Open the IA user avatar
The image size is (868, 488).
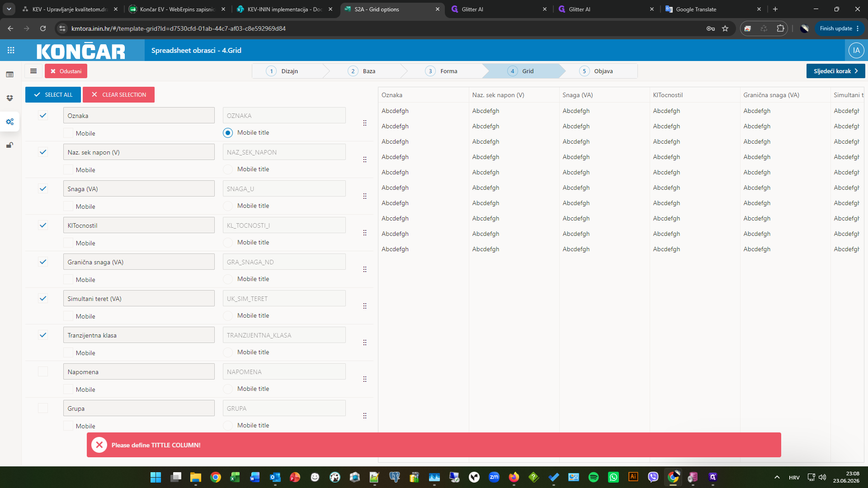point(856,50)
